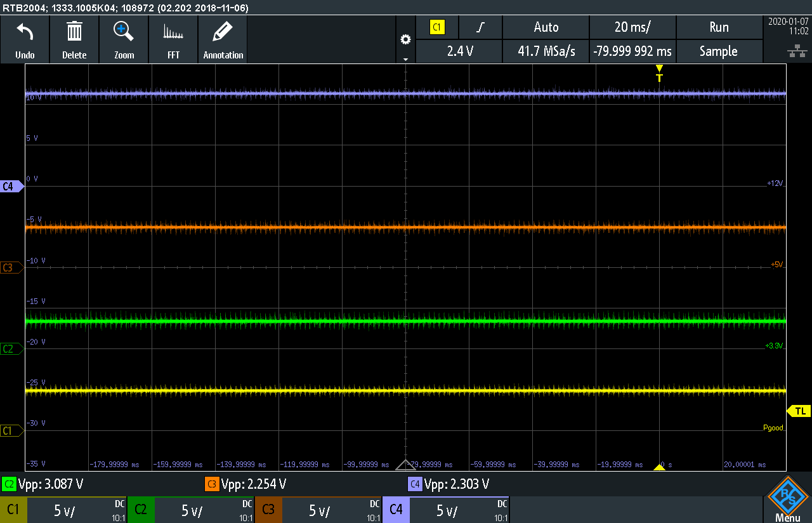The image size is (812, 523).
Task: Change the Auto trigger mode
Action: click(x=546, y=27)
